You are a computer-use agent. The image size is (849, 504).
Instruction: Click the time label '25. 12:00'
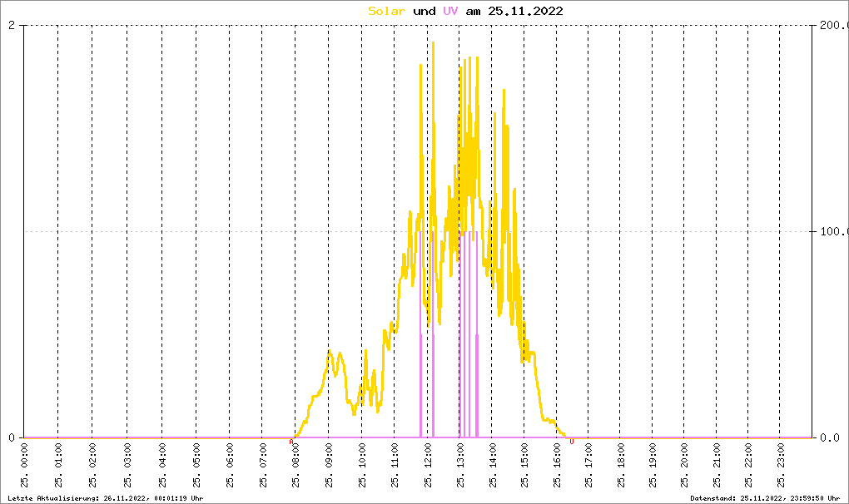point(428,466)
